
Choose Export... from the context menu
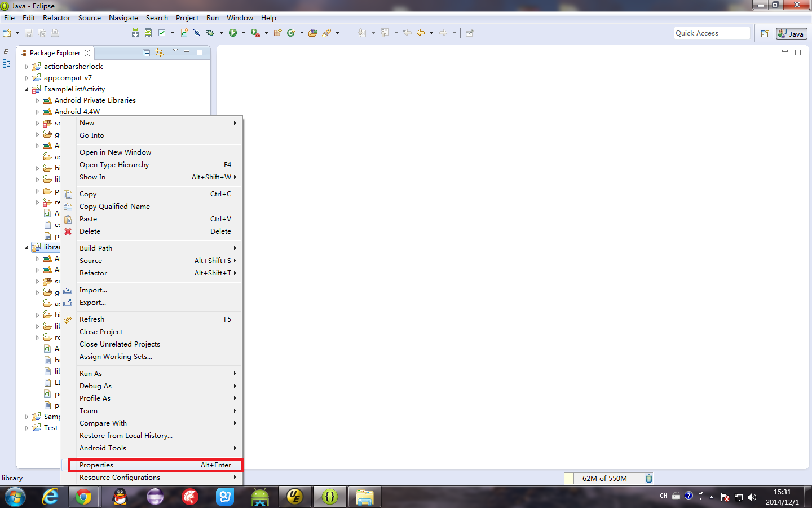pyautogui.click(x=152, y=303)
